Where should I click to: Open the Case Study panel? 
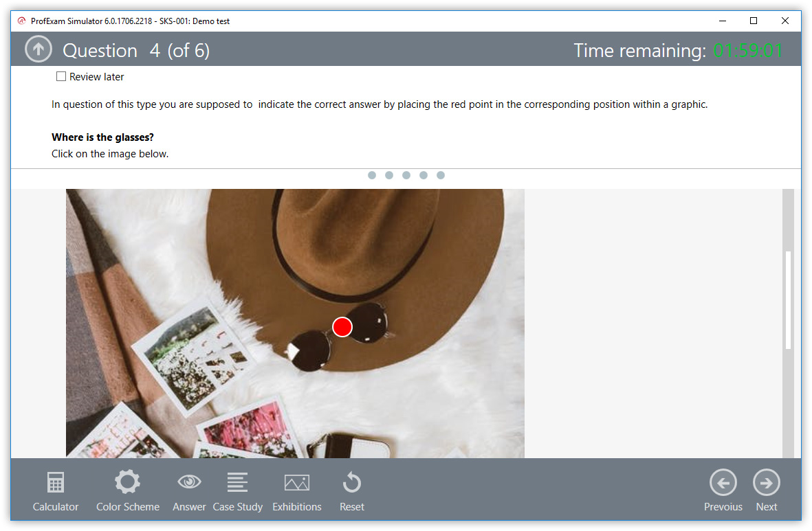pyautogui.click(x=237, y=490)
